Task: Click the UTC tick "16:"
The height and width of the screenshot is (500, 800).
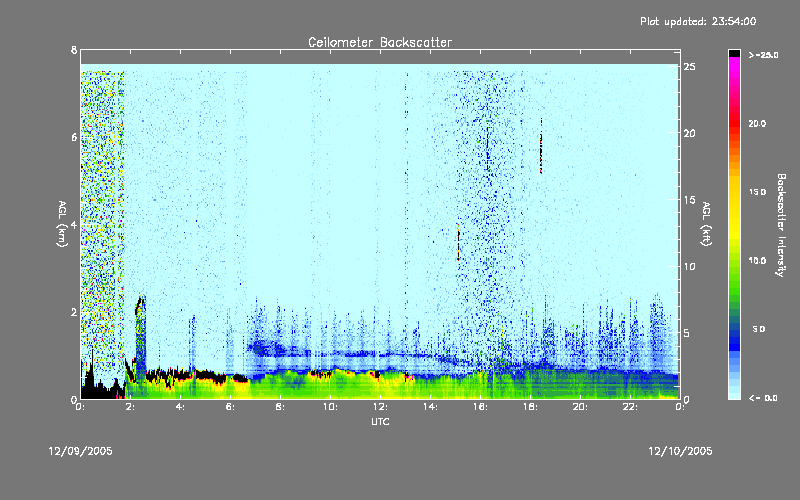Action: [480, 407]
